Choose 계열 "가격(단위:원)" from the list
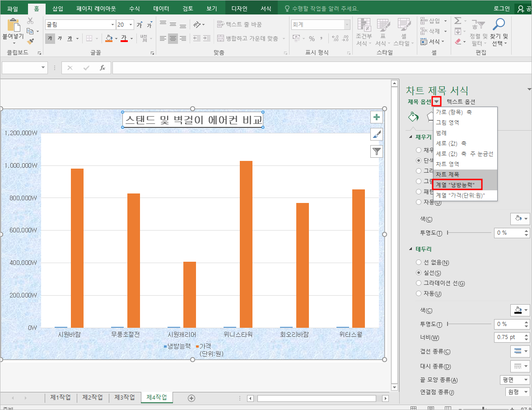 tap(465, 195)
